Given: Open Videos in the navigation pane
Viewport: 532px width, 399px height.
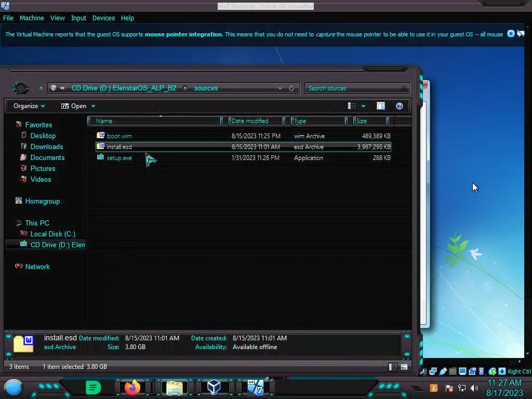Looking at the screenshot, I should pos(41,179).
